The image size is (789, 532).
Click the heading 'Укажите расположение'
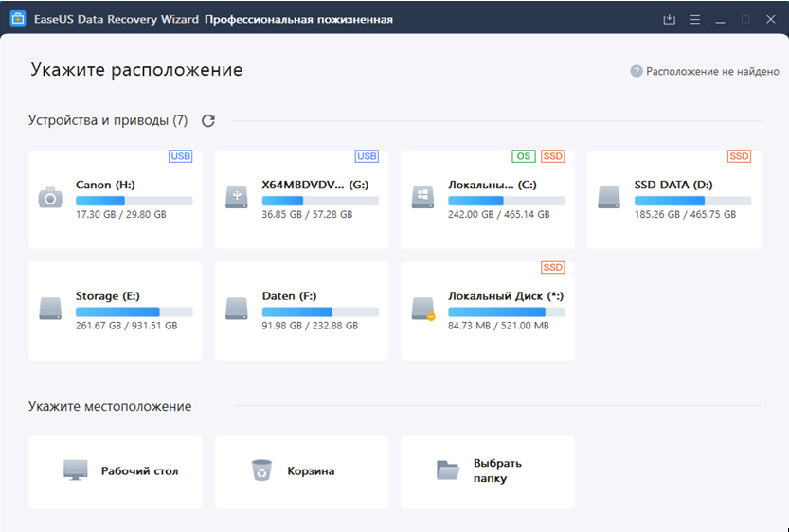pyautogui.click(x=136, y=70)
